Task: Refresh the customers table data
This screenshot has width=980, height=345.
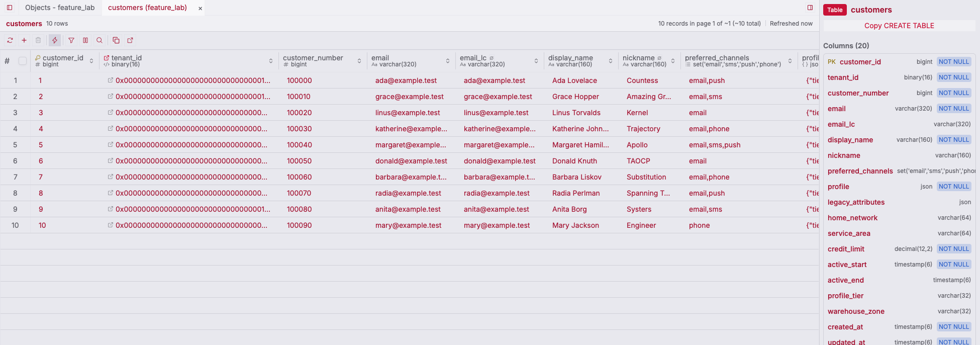Action: 10,40
